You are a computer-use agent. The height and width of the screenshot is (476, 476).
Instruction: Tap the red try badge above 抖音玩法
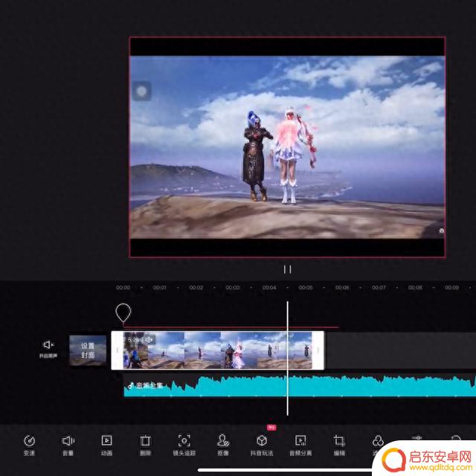(x=271, y=428)
